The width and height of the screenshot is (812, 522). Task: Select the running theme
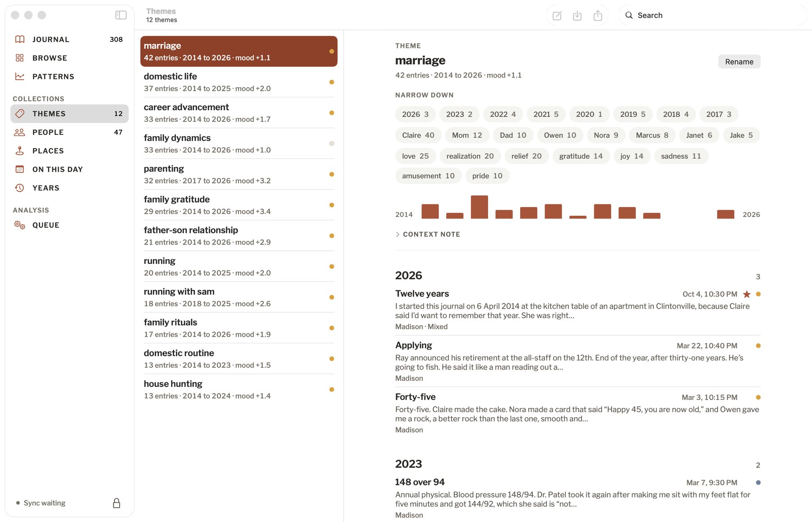239,267
